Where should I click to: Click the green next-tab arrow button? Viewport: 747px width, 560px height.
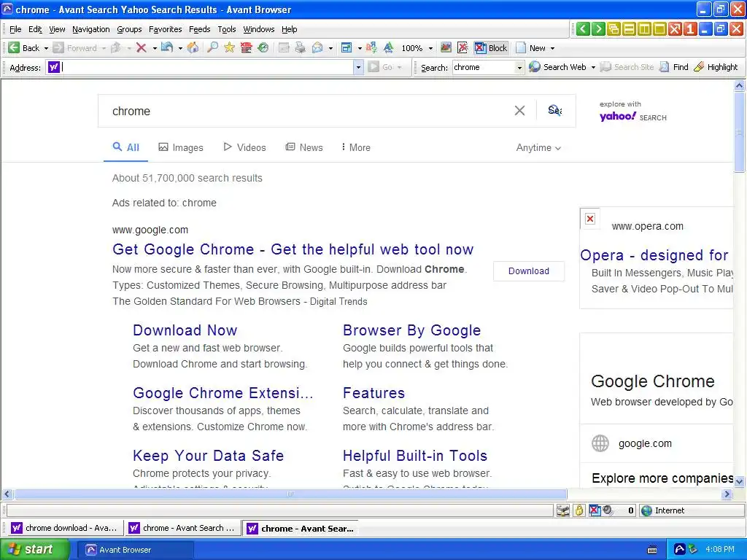pyautogui.click(x=598, y=29)
